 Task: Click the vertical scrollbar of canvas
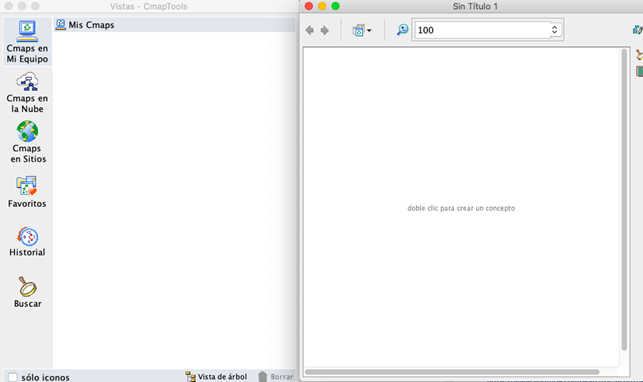click(x=624, y=200)
